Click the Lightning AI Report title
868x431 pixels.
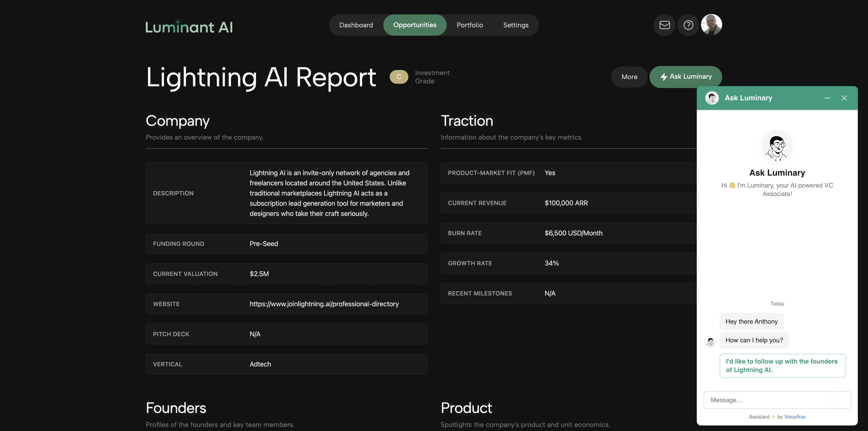(261, 78)
